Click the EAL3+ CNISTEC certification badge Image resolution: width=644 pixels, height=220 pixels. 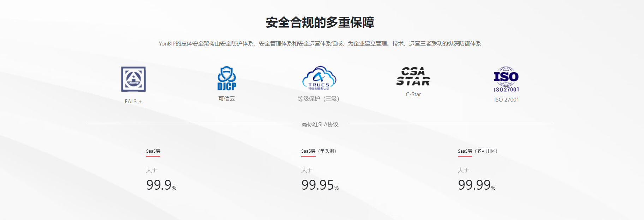tap(133, 79)
